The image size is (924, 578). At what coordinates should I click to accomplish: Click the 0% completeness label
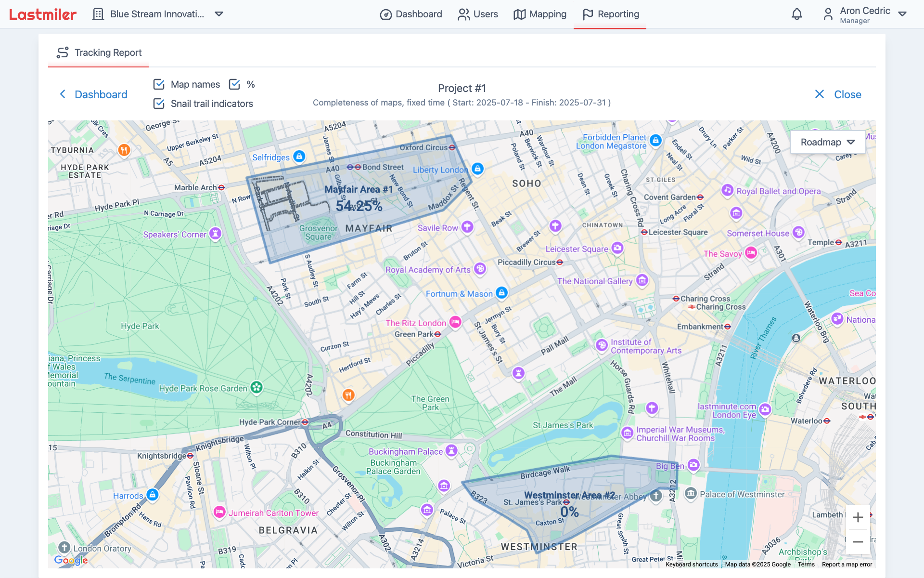tap(569, 512)
